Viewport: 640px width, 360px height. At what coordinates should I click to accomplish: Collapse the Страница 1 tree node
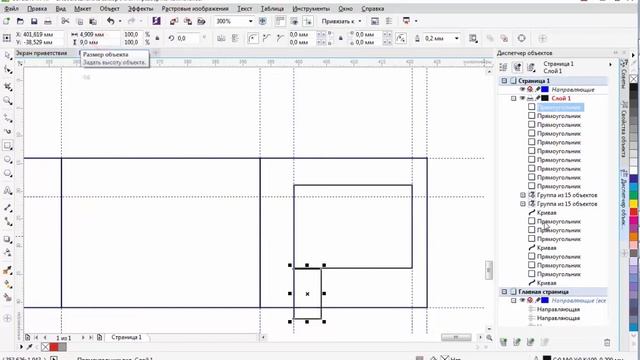click(504, 81)
